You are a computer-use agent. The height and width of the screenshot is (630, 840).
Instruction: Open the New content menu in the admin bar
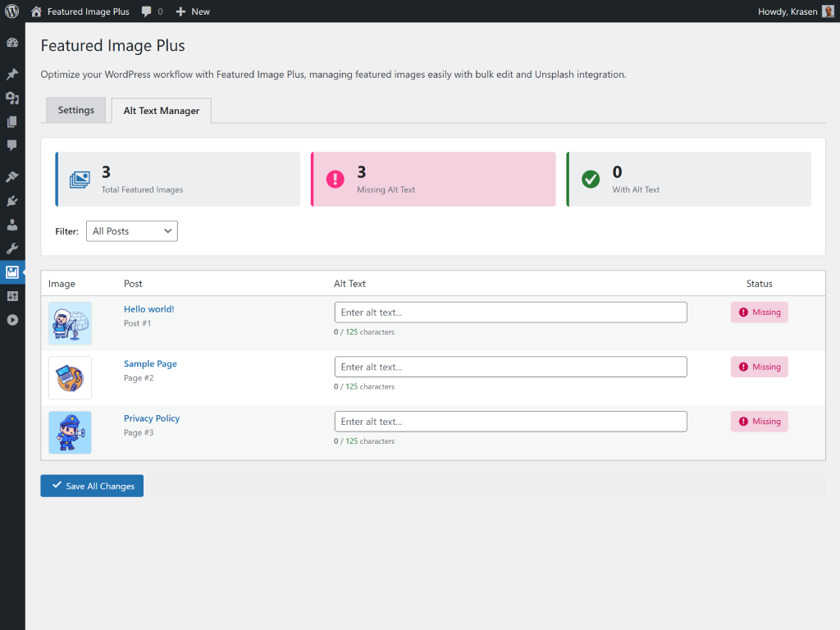click(193, 11)
